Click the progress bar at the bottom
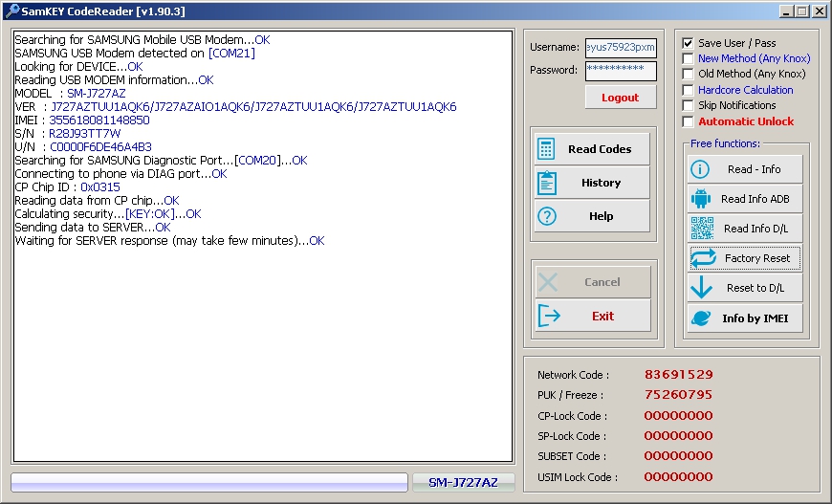832x504 pixels. tap(209, 482)
